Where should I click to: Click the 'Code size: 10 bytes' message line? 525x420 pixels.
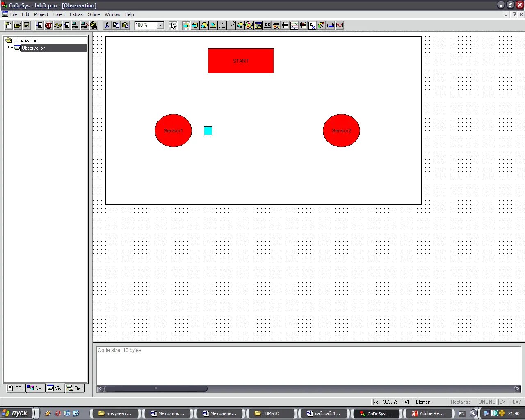point(119,350)
